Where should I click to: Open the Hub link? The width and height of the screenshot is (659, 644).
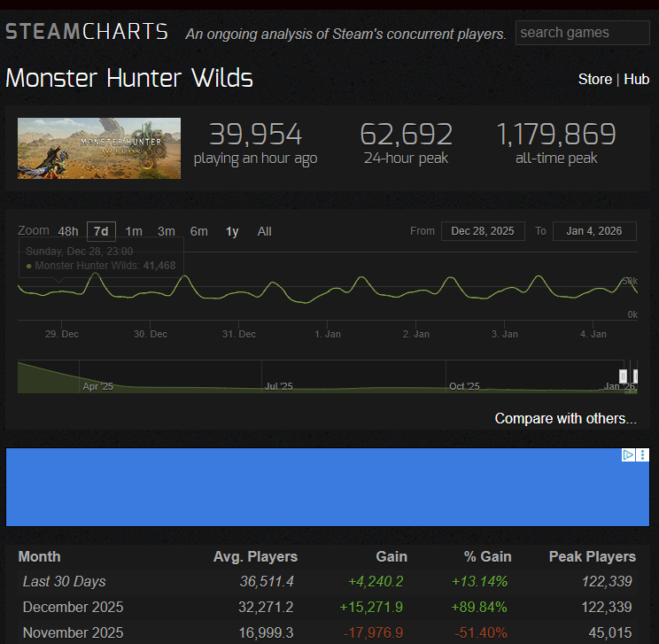click(x=636, y=79)
